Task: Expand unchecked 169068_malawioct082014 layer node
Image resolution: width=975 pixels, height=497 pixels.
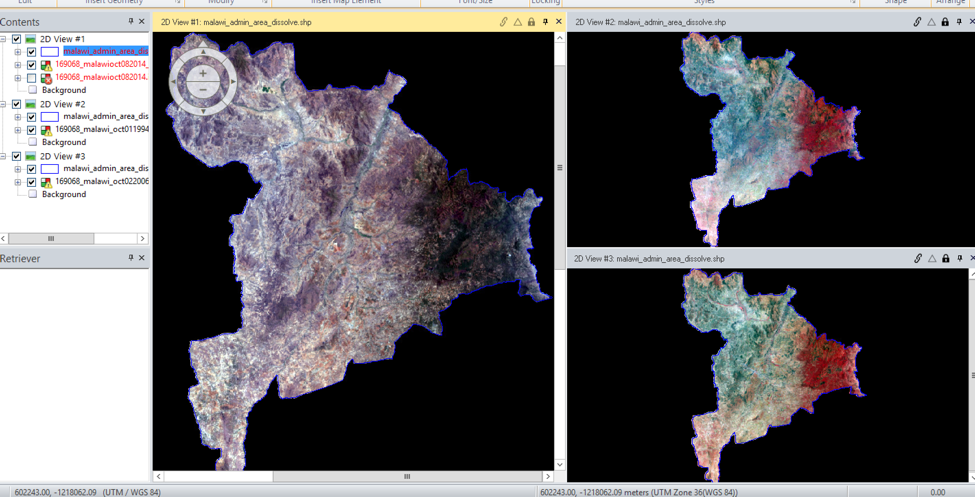Action: pos(18,78)
